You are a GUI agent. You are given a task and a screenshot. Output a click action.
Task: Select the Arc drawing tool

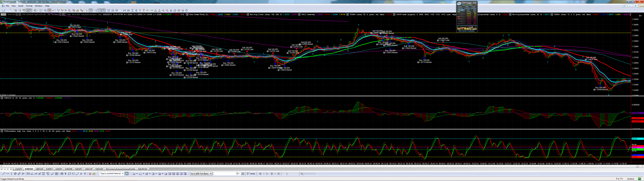tap(77, 173)
